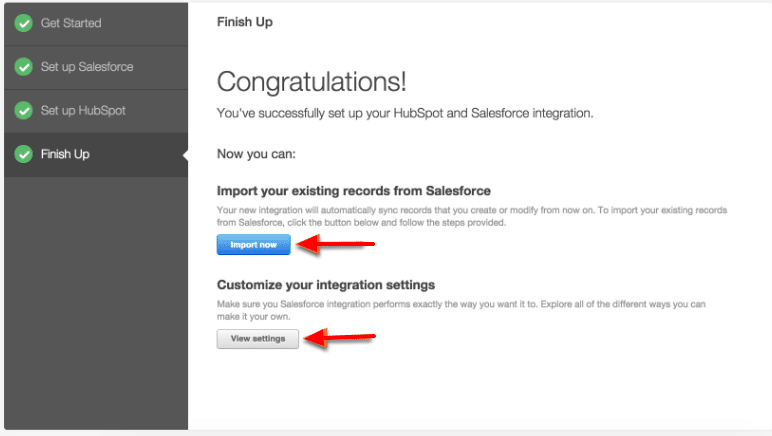Click the Finish Up page header title
The width and height of the screenshot is (772, 436).
tap(244, 21)
